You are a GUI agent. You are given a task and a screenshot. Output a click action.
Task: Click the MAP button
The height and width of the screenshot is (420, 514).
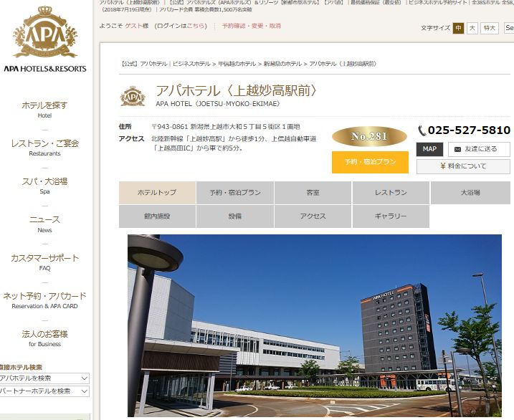[429, 149]
